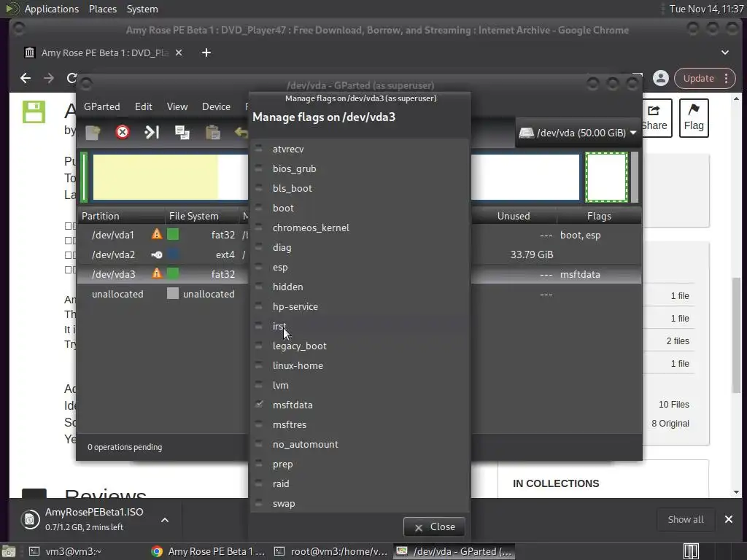Click the Resize/Move toolbar icon
The height and width of the screenshot is (560, 747).
152,132
